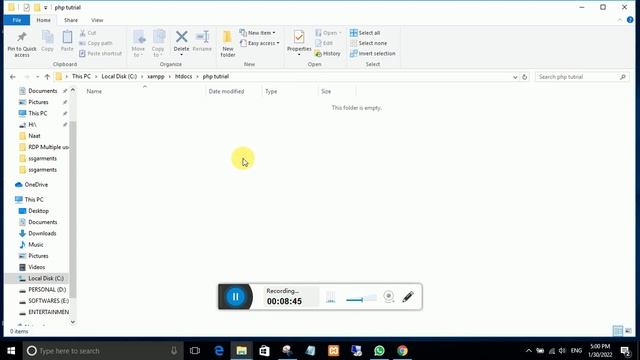Click xampp in address breadcrumb

click(x=156, y=76)
